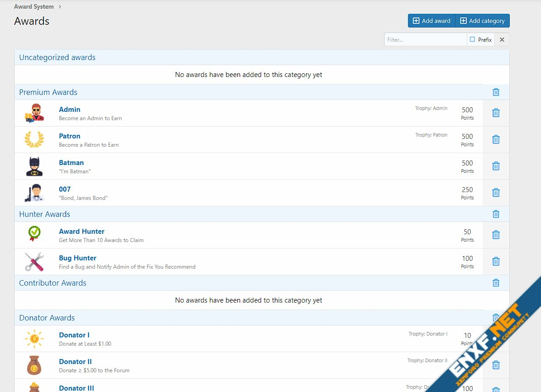Delete the Admin award via trash icon
Viewport: 541px width, 392px height.
click(496, 113)
